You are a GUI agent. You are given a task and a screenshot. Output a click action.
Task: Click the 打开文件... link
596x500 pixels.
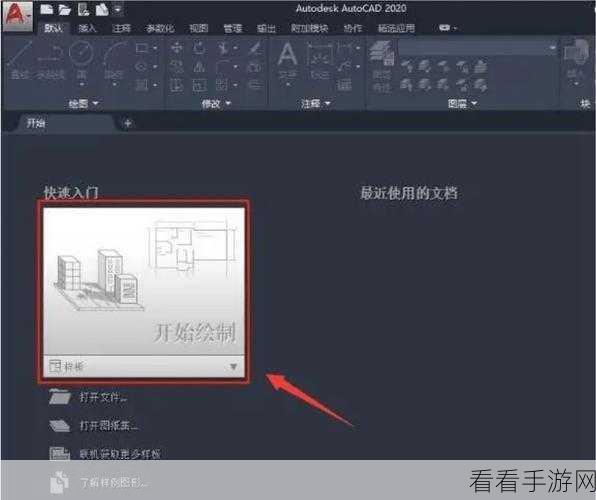(x=103, y=398)
